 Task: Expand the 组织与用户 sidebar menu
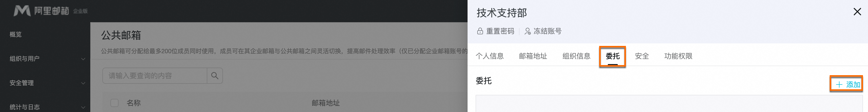click(x=47, y=59)
